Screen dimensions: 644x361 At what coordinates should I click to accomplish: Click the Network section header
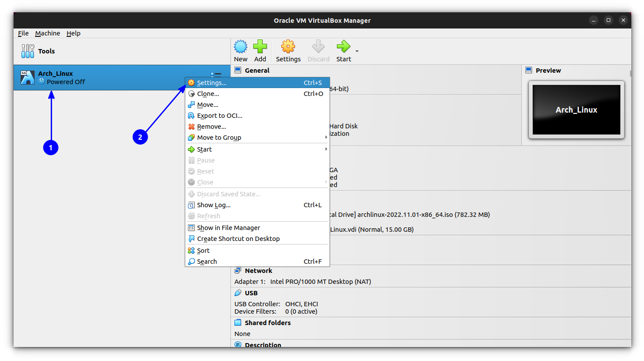[258, 271]
